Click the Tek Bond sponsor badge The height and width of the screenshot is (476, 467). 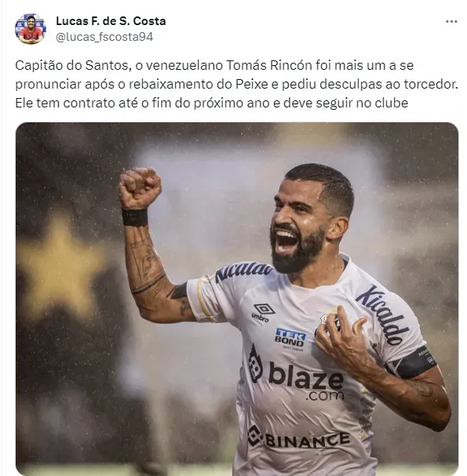pyautogui.click(x=290, y=338)
